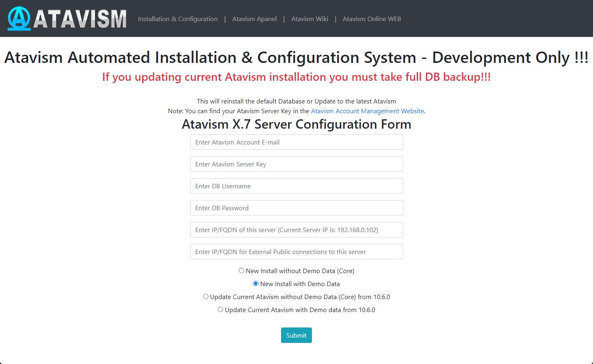The image size is (593, 364).
Task: Click the Atavism Server Key field
Action: [296, 164]
